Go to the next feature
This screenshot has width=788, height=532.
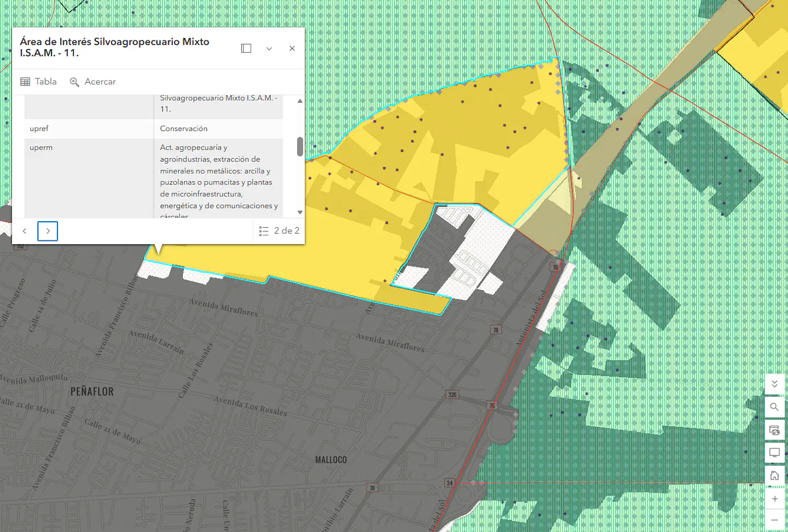(48, 231)
